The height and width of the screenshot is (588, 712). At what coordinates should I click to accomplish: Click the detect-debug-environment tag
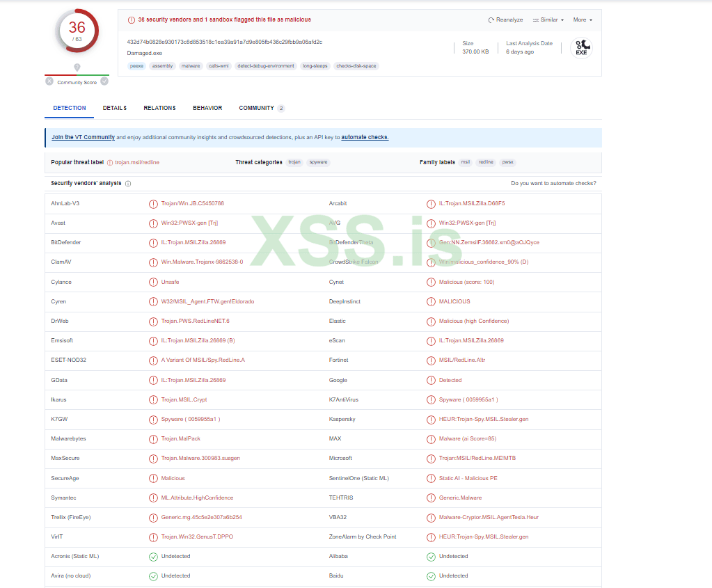point(266,66)
